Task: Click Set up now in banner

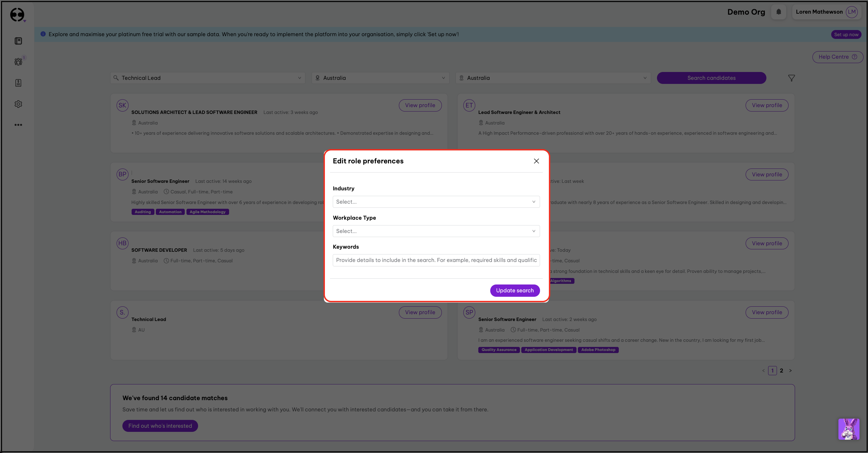Action: coord(846,34)
